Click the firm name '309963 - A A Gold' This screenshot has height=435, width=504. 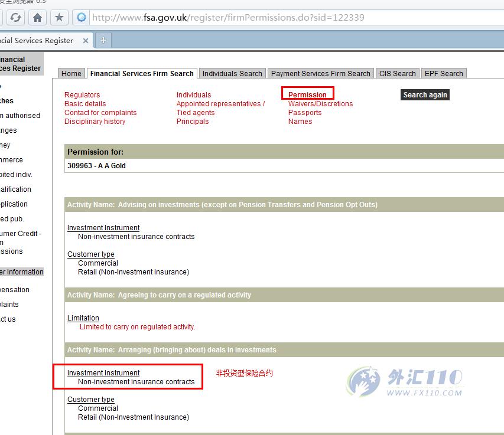coord(96,166)
